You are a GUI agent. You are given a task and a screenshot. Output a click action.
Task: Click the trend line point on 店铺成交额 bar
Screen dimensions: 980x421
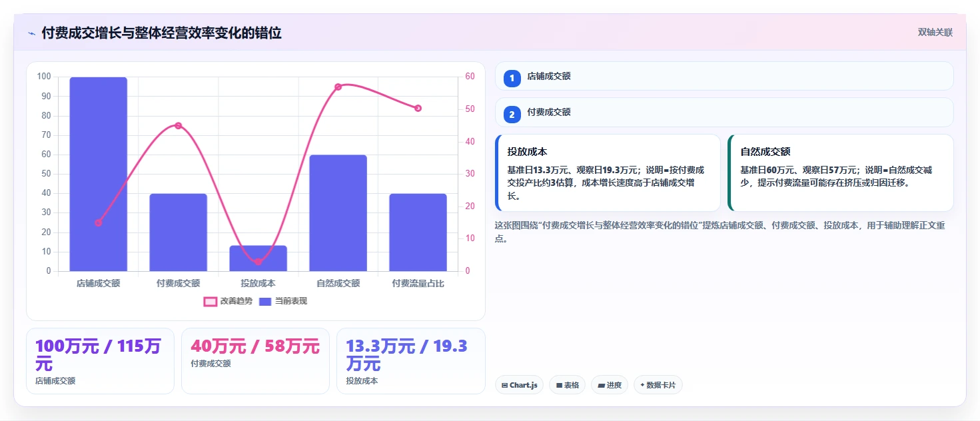pos(99,222)
